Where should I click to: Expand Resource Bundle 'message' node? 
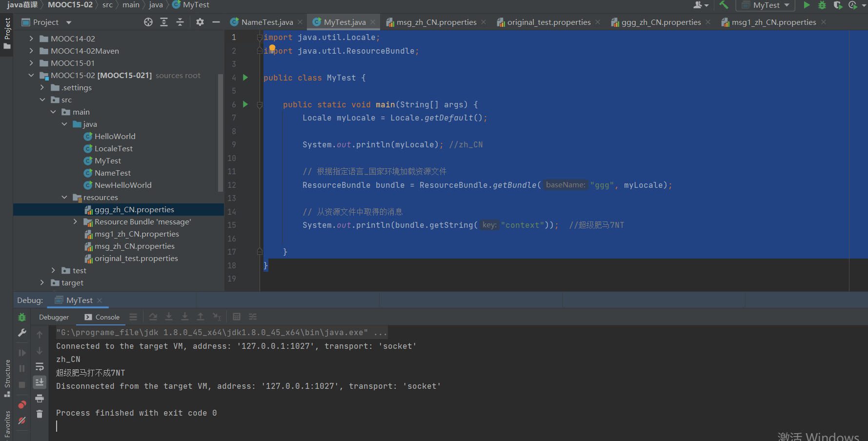point(75,221)
